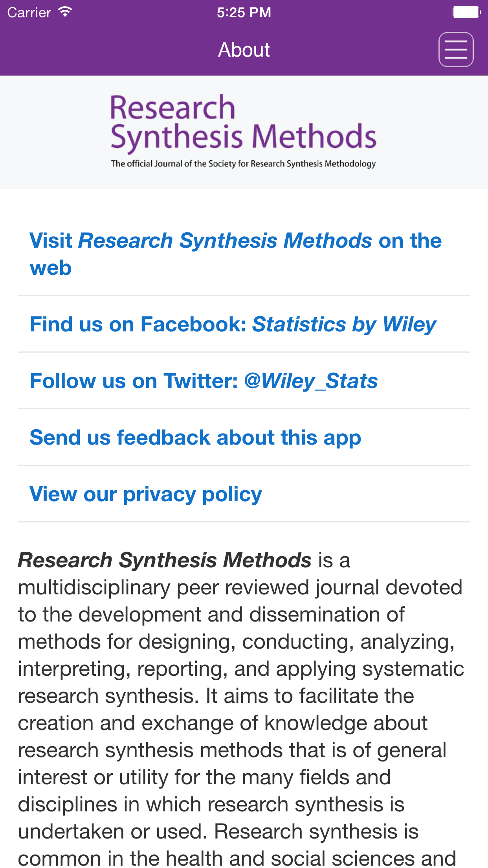Click the word multidisciplinary in the description
This screenshot has width=488, height=868.
pyautogui.click(x=94, y=587)
